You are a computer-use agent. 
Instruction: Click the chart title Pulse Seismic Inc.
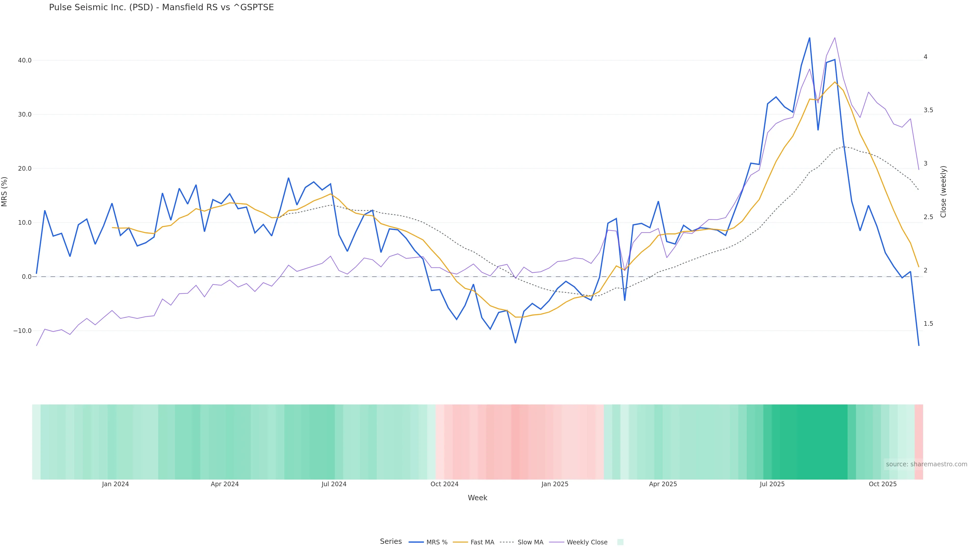pyautogui.click(x=161, y=8)
